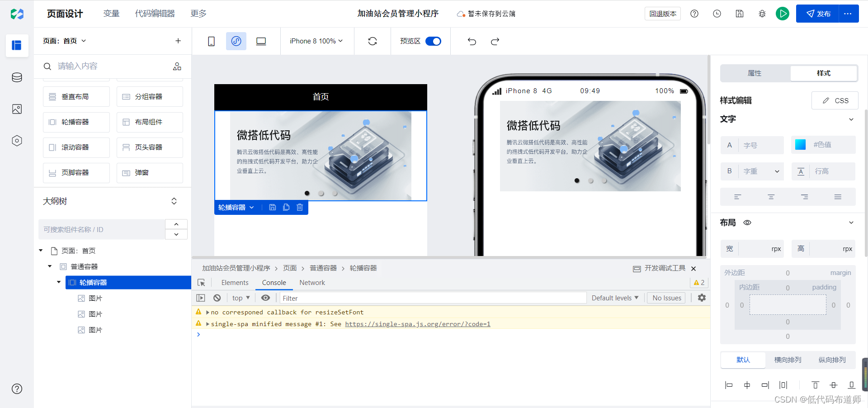This screenshot has width=868, height=408.
Task: Set text alignment to left
Action: [737, 197]
